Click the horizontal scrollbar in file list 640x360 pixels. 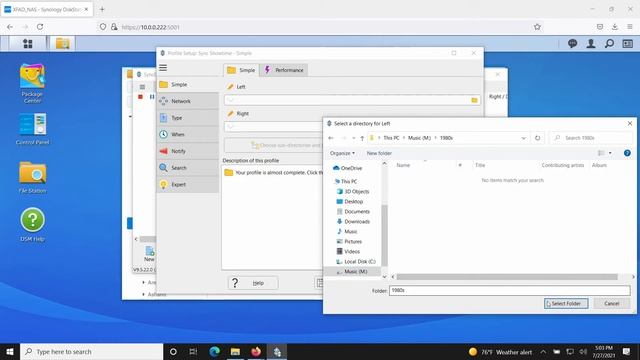[x=507, y=277]
